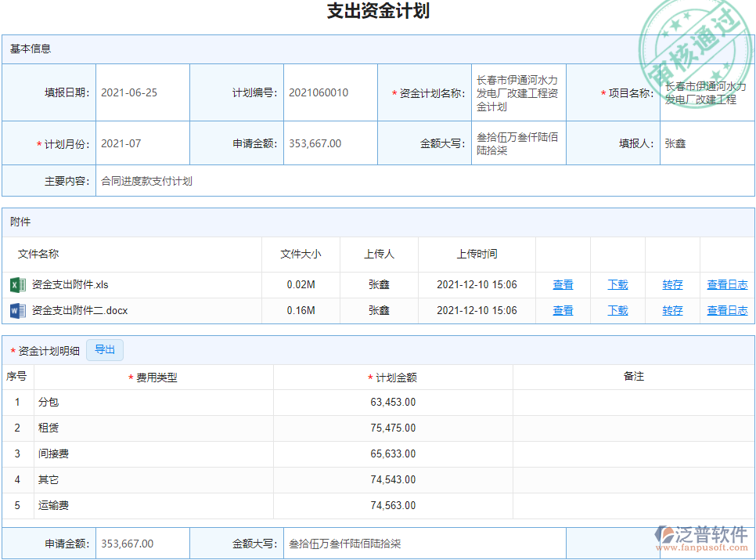This screenshot has height=560, width=756.
Task: Click 转存 for the Word attachment
Action: tap(672, 310)
